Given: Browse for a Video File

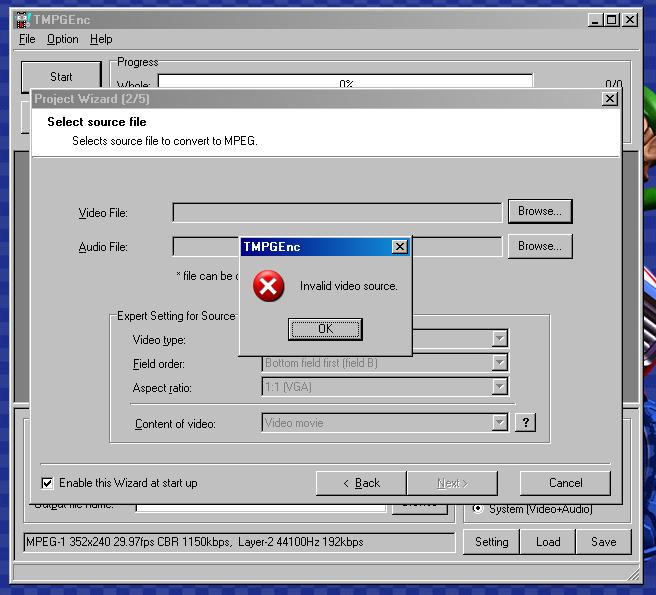Looking at the screenshot, I should click(540, 211).
